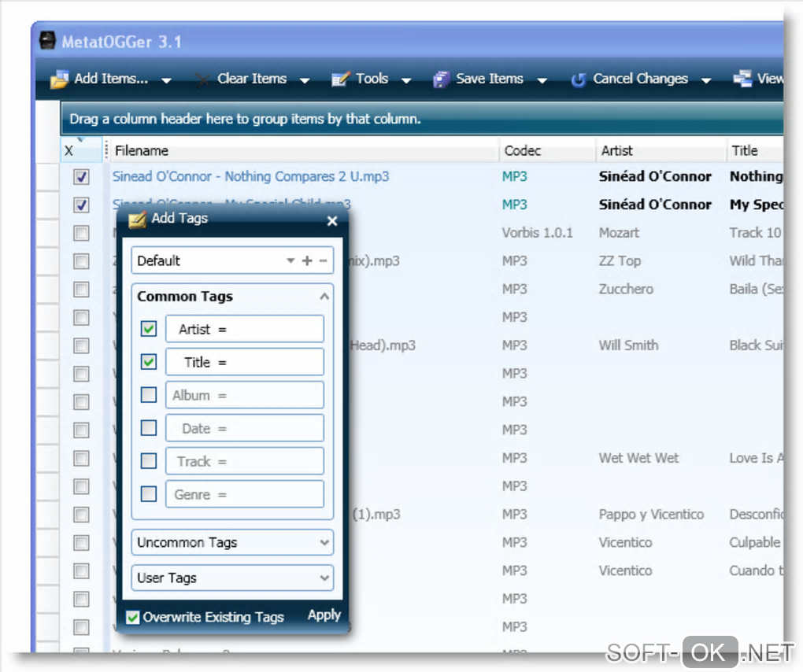This screenshot has width=803, height=672.
Task: Click the Artist value input field
Action: click(245, 329)
